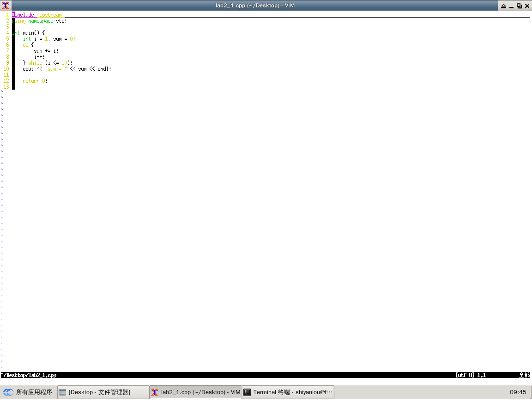This screenshot has height=414, width=532.
Task: Close the VIM window
Action: [526, 6]
